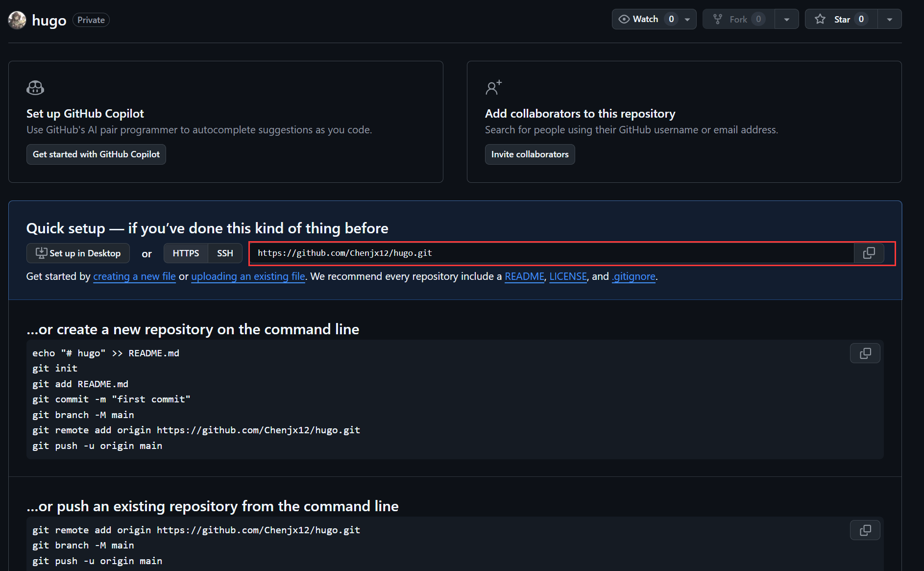This screenshot has height=571, width=924.
Task: Select the HTTPS protocol option
Action: 186,253
